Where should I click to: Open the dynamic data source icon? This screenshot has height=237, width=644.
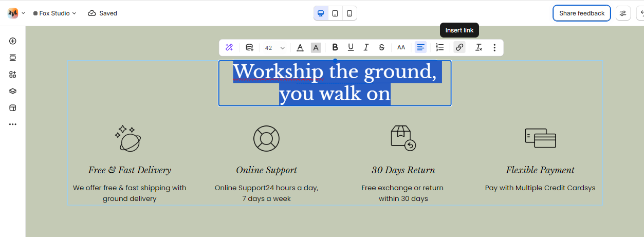click(x=249, y=47)
